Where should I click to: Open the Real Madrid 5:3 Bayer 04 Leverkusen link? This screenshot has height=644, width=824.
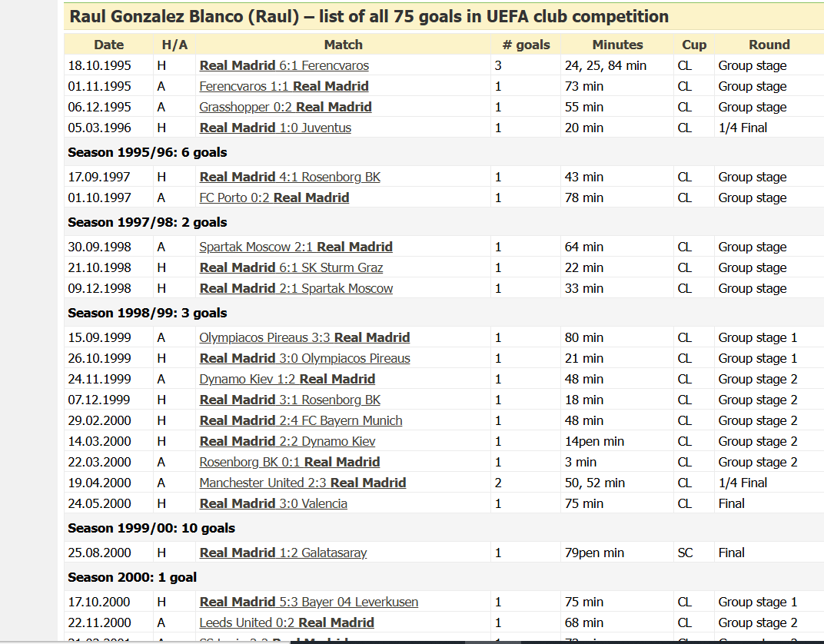click(309, 603)
